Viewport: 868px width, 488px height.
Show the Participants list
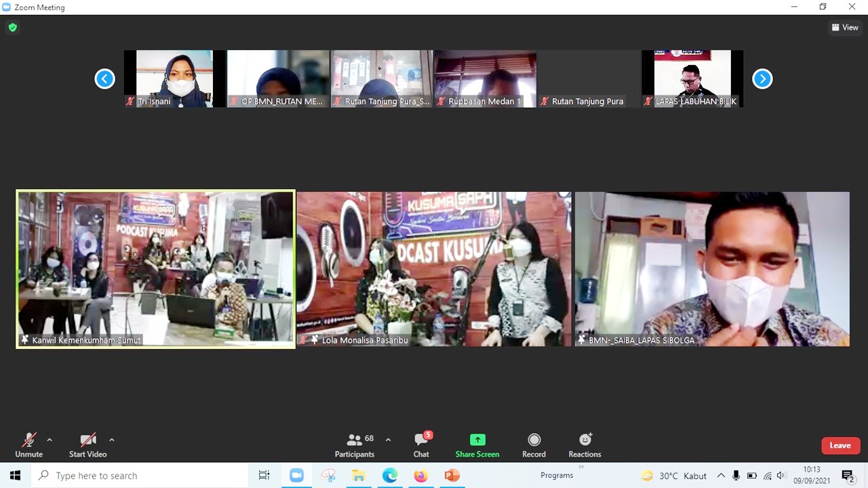click(355, 445)
